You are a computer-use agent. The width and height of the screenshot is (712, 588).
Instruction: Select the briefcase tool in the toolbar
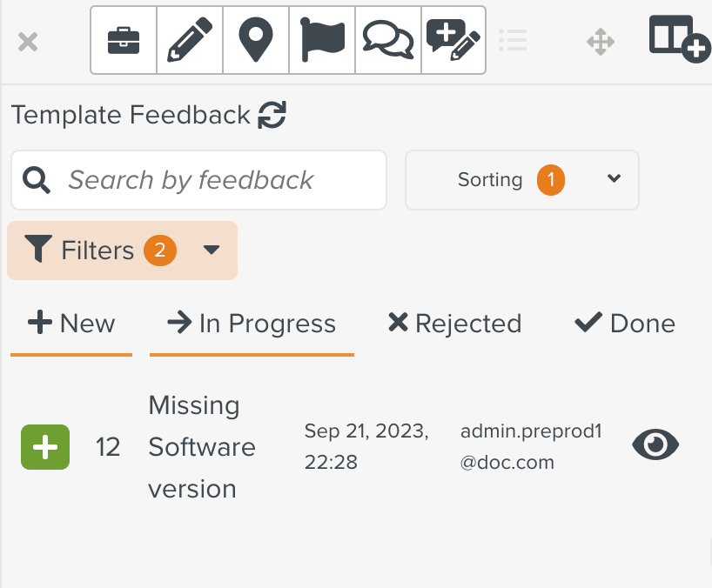click(123, 40)
